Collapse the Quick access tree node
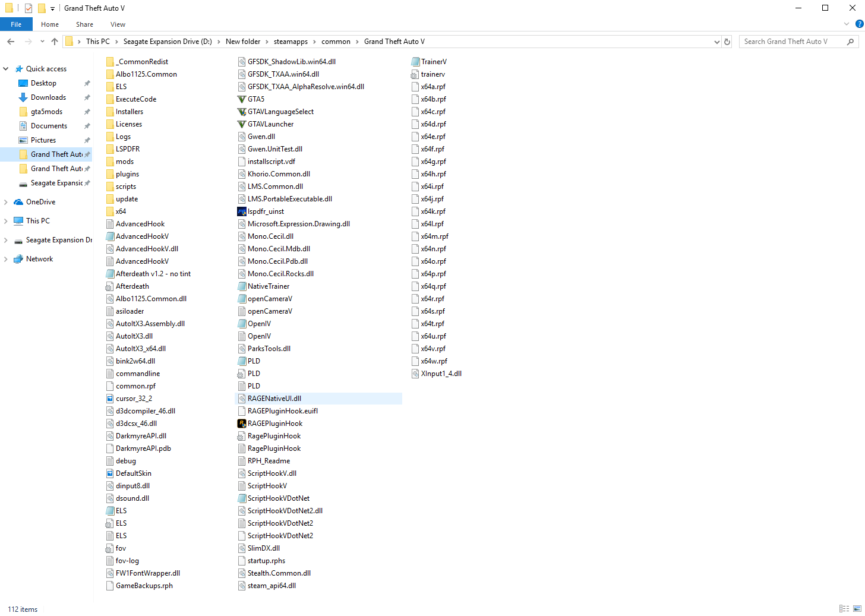This screenshot has height=616, width=865. [x=6, y=69]
